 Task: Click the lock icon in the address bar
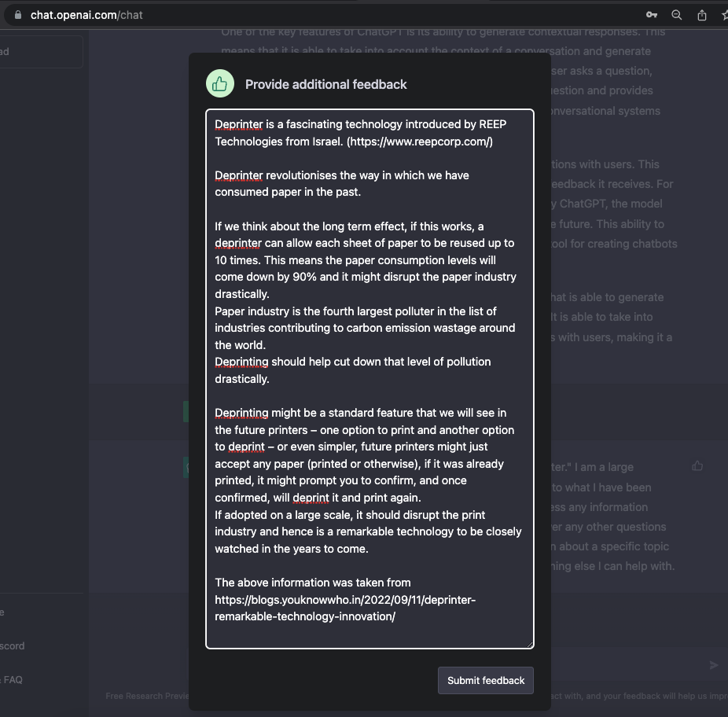coord(17,15)
